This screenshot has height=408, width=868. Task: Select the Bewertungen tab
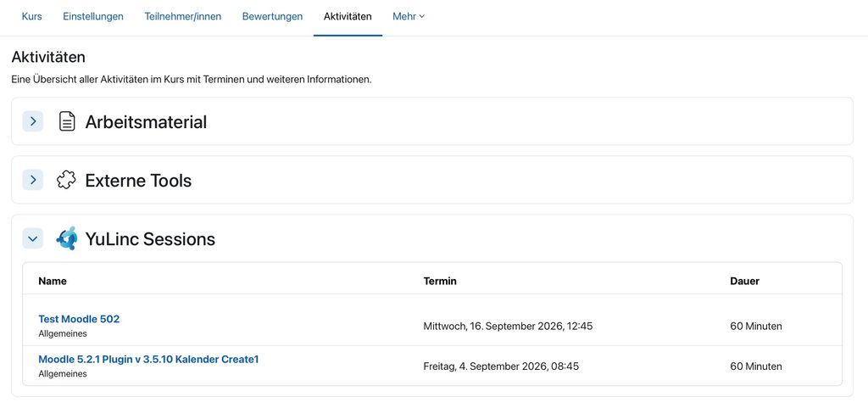[x=272, y=17]
